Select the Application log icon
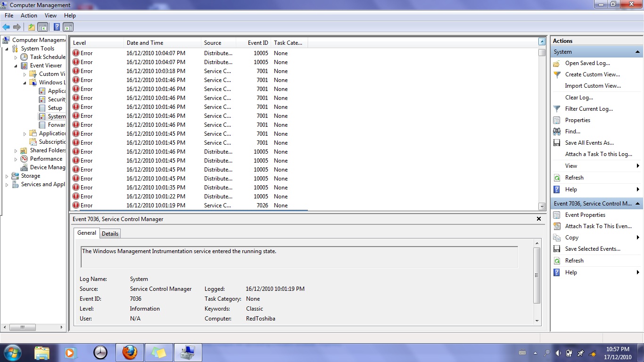Viewport: 644px width, 362px height. [42, 91]
